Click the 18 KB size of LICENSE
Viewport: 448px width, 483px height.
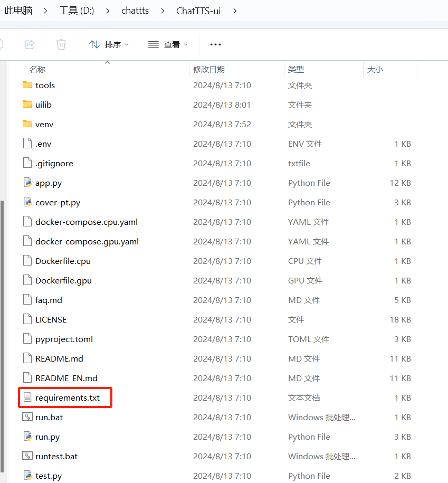[x=400, y=319]
